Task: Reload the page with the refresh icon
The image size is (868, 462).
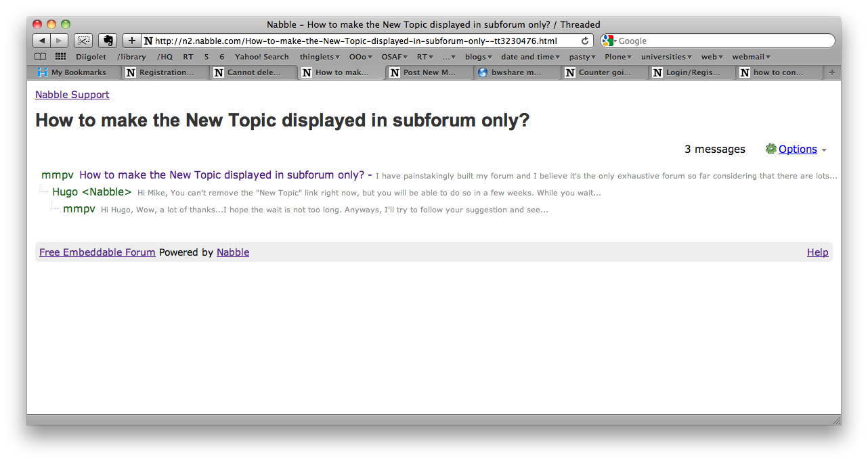Action: [585, 41]
